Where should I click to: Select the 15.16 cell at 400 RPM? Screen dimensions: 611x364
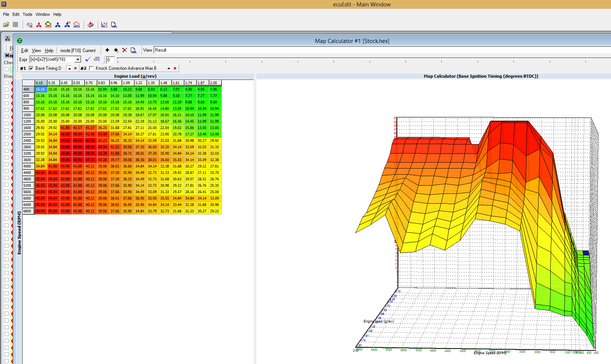click(x=40, y=89)
